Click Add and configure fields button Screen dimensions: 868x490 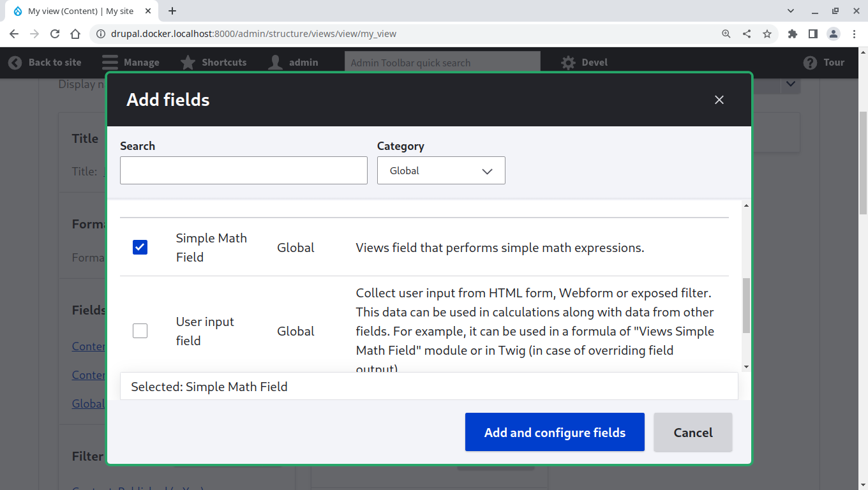pyautogui.click(x=555, y=433)
